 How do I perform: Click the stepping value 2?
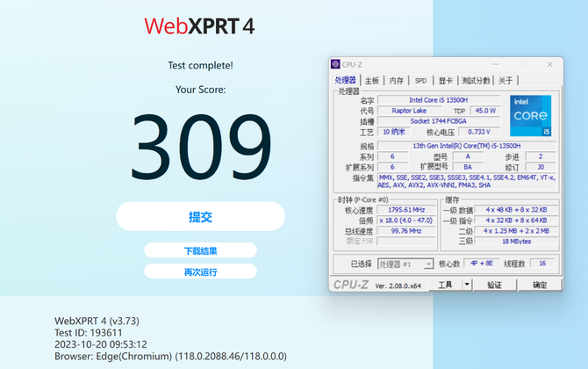[x=541, y=156]
